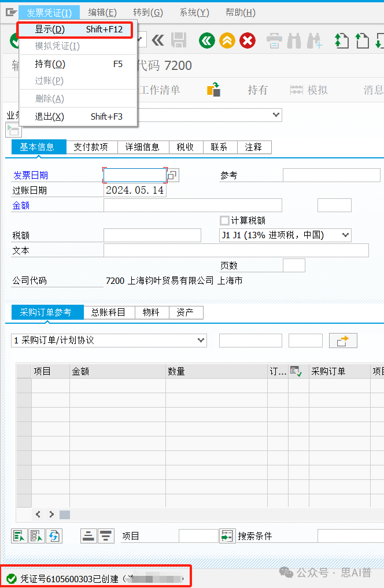Switch to the 支付款项 tab

coord(91,147)
